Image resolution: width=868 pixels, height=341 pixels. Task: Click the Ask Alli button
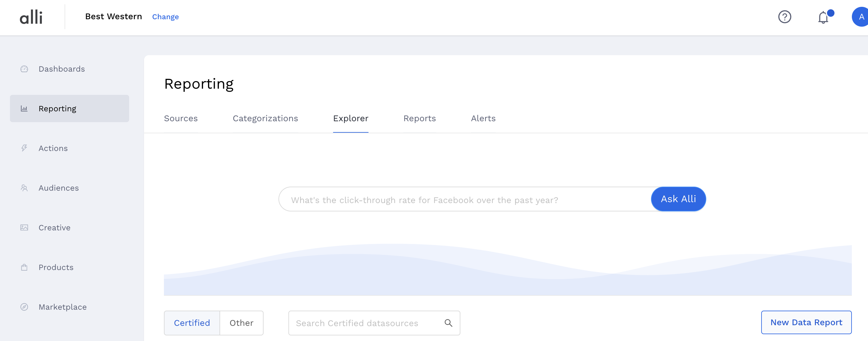pos(678,199)
